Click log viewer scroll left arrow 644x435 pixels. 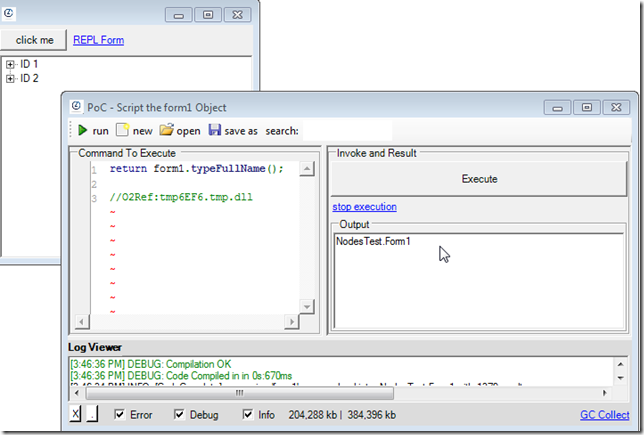(x=77, y=393)
